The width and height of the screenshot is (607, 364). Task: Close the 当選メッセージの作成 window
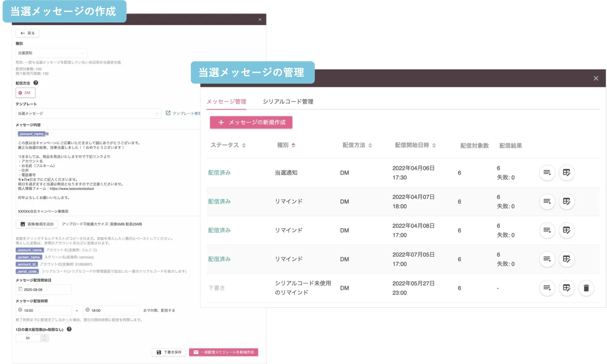point(260,19)
